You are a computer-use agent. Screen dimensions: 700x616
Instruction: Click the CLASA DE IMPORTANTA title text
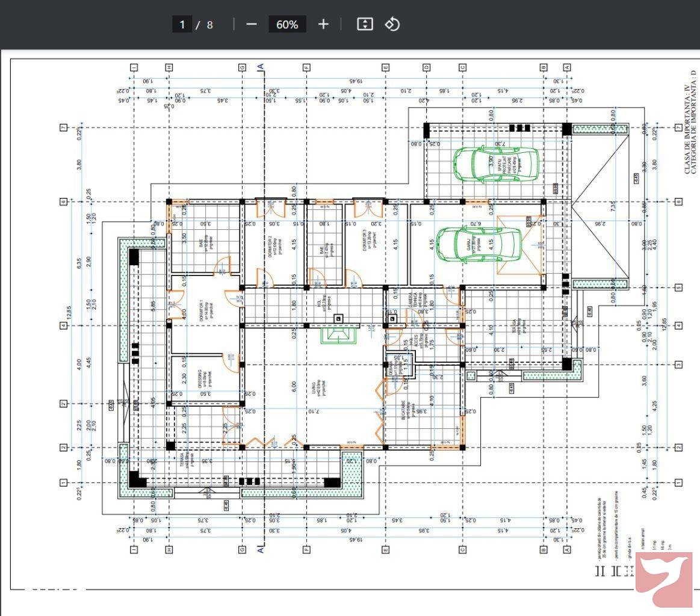(687, 129)
